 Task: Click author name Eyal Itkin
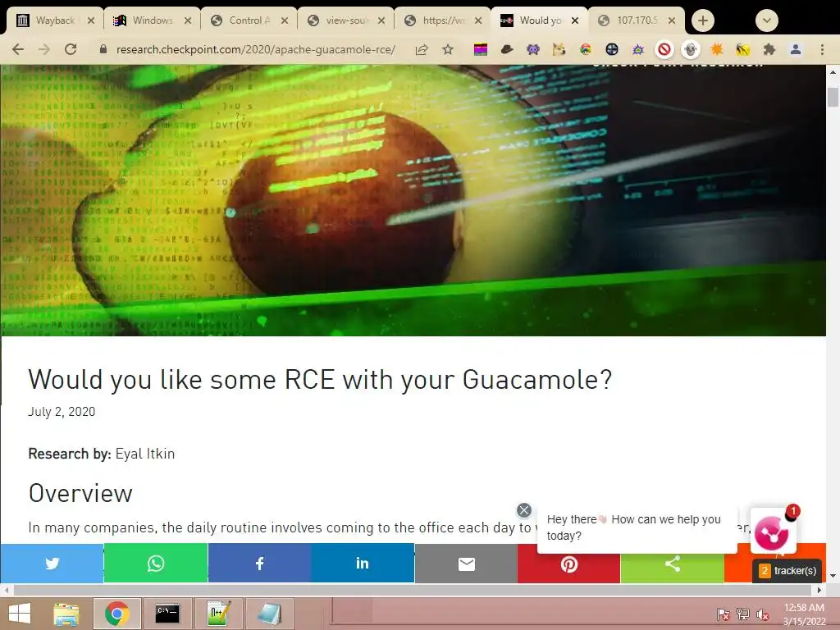coord(145,454)
